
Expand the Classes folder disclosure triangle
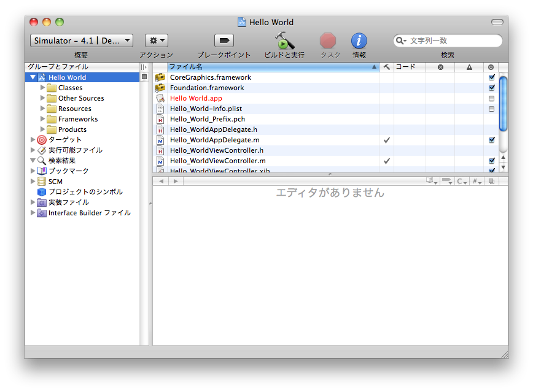pos(42,88)
